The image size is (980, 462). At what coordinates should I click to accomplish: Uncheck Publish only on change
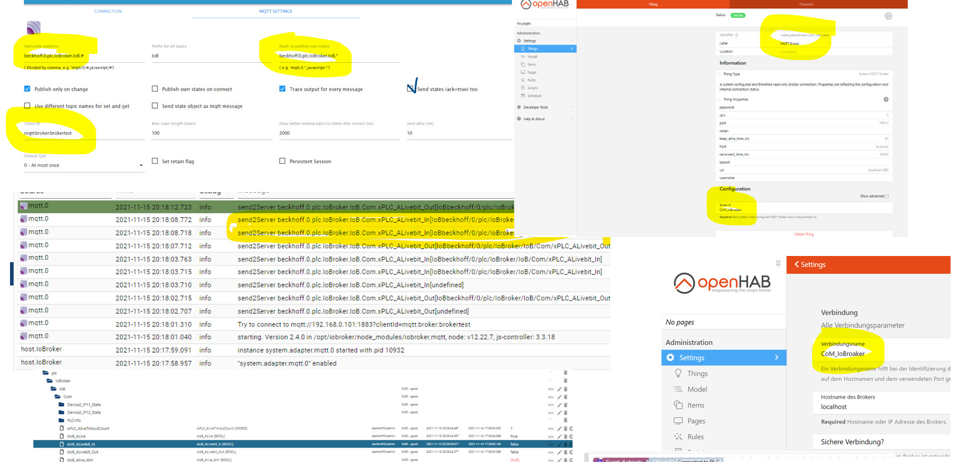[x=27, y=89]
